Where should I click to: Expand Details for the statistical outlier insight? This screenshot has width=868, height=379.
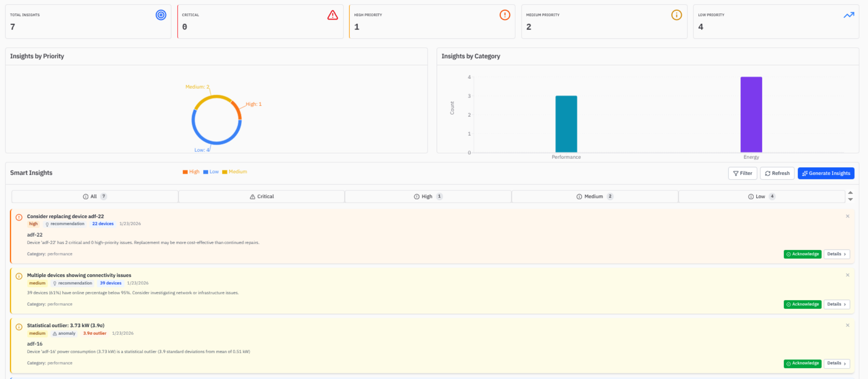[x=836, y=363]
